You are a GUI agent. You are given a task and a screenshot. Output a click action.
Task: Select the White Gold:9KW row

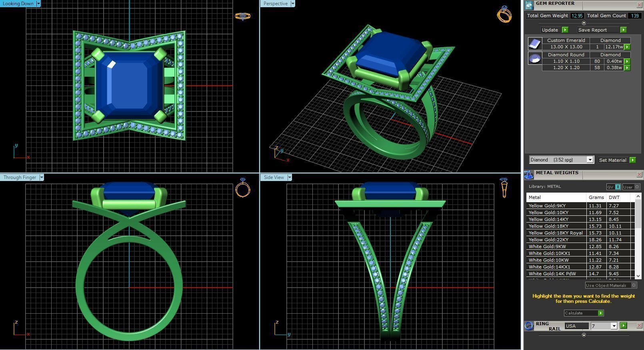(x=580, y=247)
